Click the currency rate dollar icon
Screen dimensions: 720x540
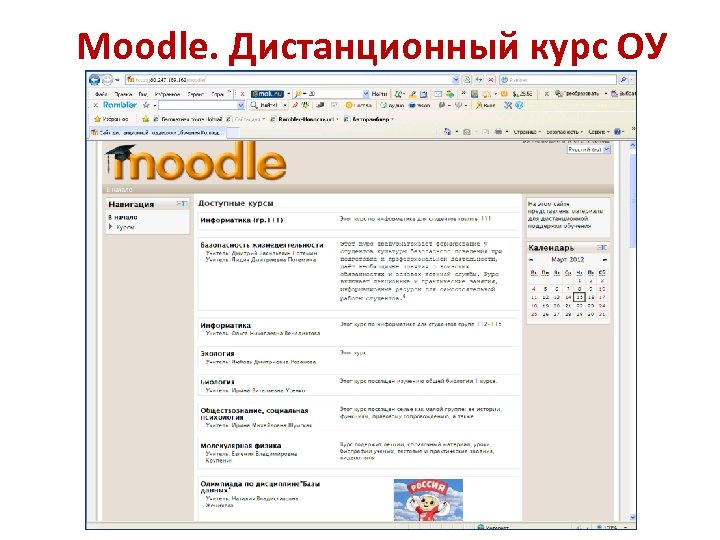pyautogui.click(x=523, y=94)
